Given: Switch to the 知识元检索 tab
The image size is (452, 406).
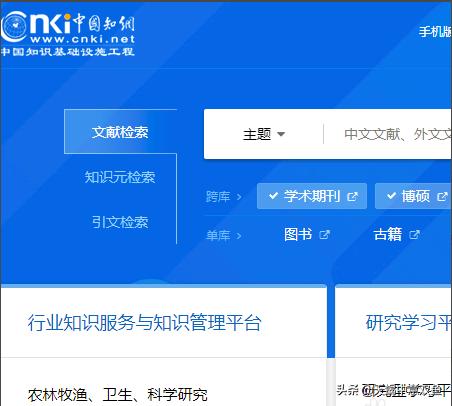Looking at the screenshot, I should click(120, 177).
